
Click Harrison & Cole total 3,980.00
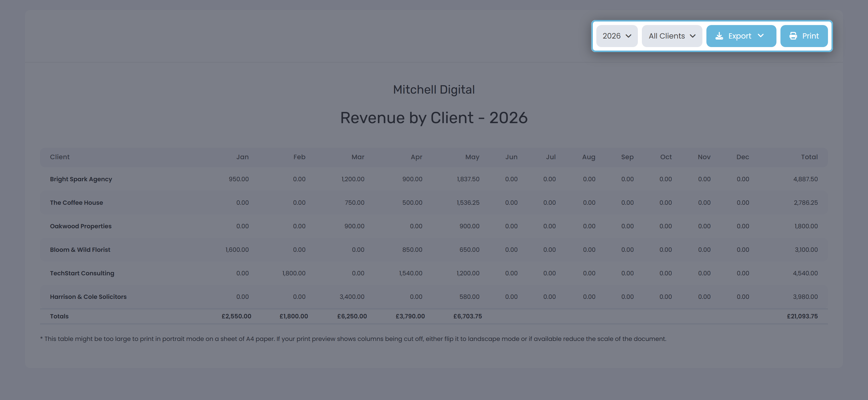(x=805, y=297)
